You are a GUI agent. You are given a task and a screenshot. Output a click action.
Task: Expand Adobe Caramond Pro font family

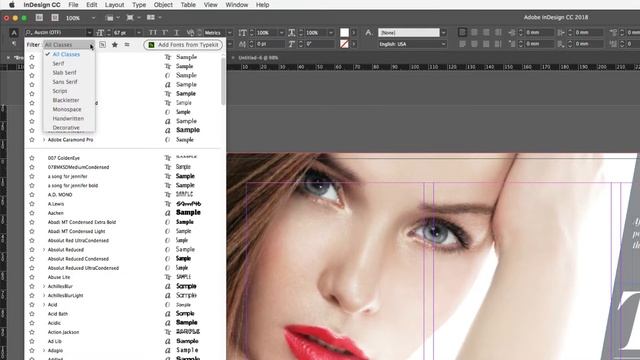pos(44,140)
